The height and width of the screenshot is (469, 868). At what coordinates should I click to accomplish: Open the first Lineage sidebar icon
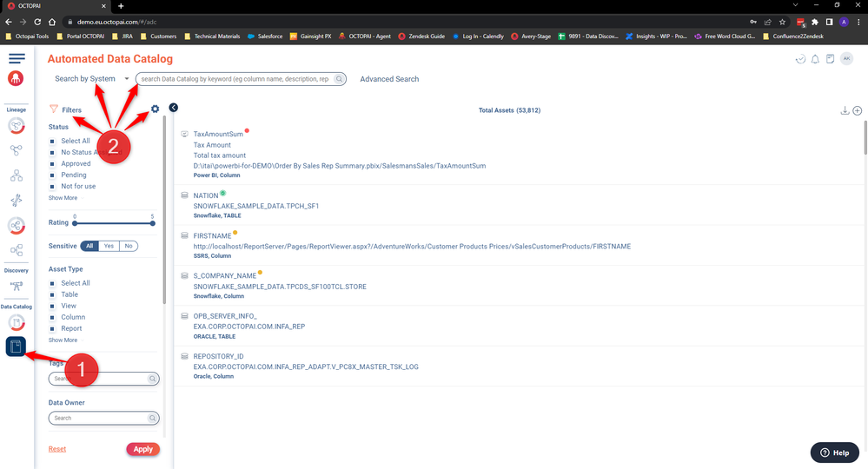click(x=16, y=126)
